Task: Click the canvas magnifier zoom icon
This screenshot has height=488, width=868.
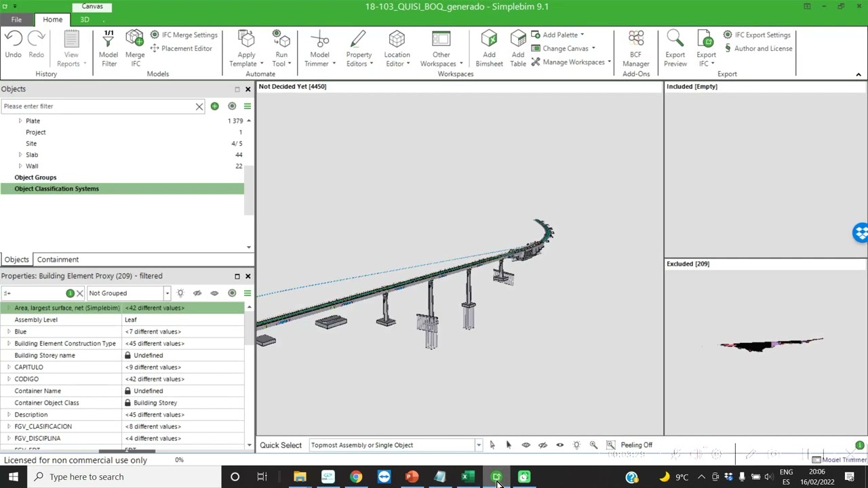Action: pyautogui.click(x=593, y=445)
